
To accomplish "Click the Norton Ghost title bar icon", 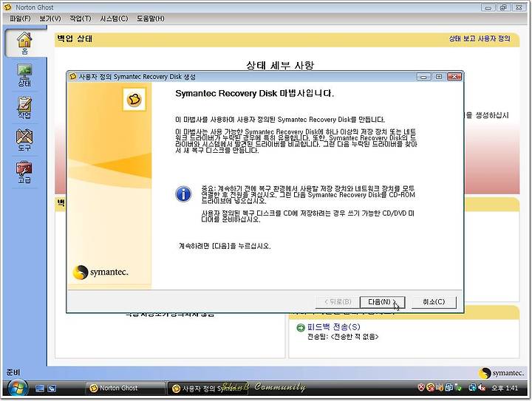I will (x=7, y=7).
